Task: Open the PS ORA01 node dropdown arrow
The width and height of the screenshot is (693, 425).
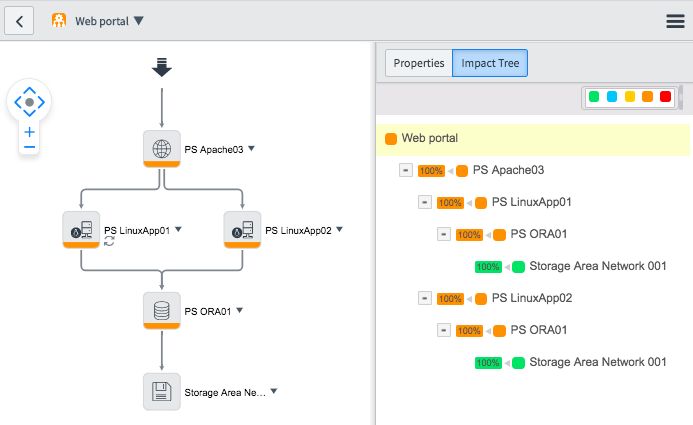Action: pyautogui.click(x=239, y=311)
